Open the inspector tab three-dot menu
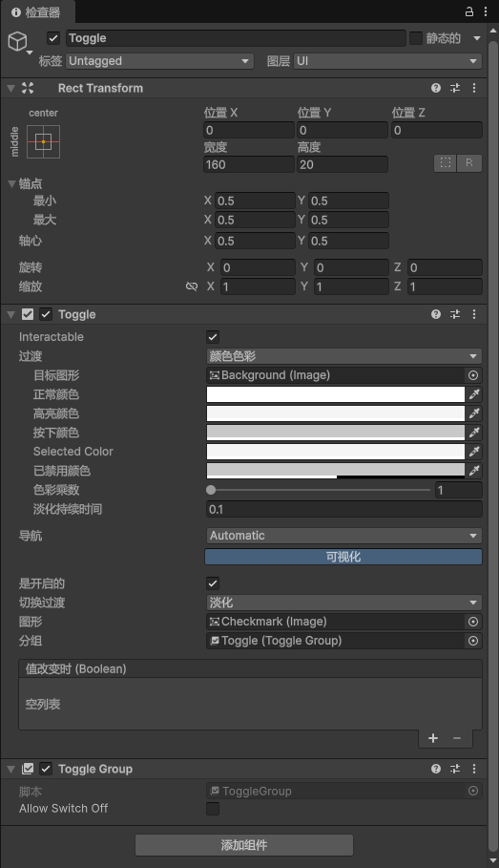The image size is (499, 868). (x=486, y=11)
